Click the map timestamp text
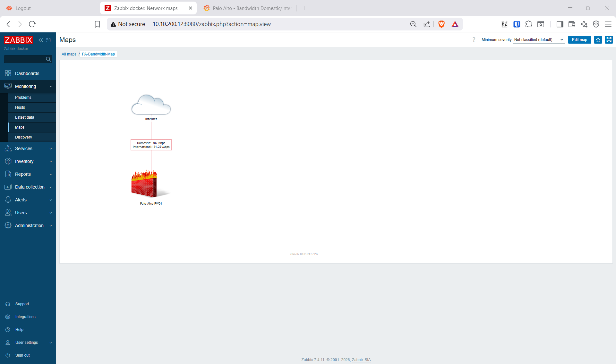The height and width of the screenshot is (364, 616). point(304,254)
